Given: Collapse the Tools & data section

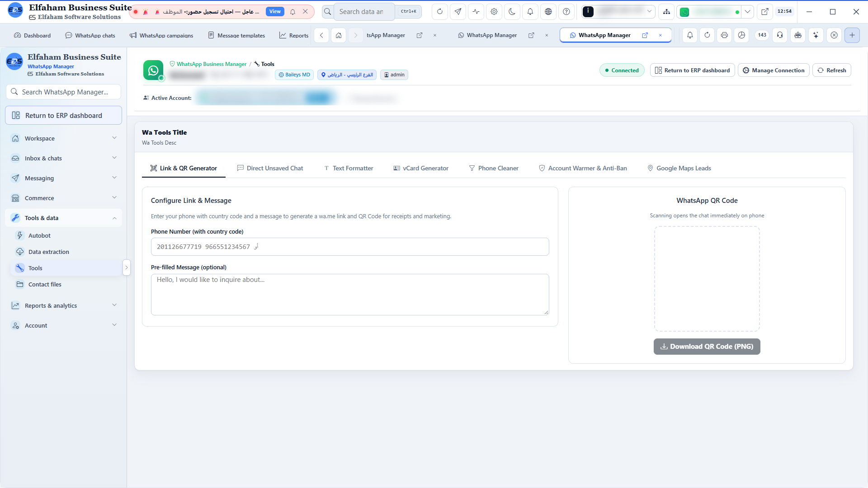Looking at the screenshot, I should (x=64, y=218).
